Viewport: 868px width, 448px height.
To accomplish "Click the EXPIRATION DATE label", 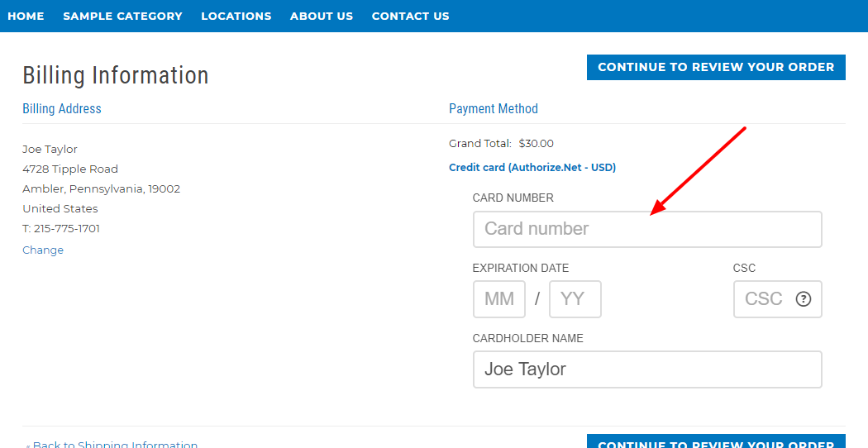I will pos(520,268).
